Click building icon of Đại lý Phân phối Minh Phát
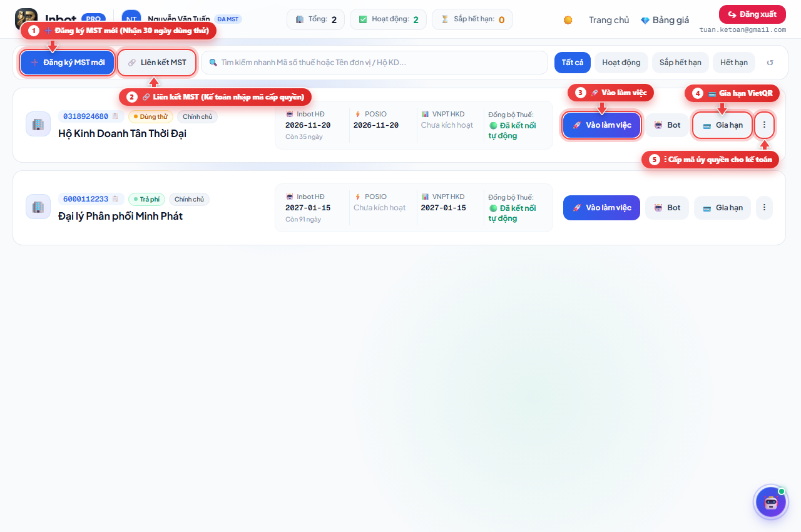The width and height of the screenshot is (801, 532). point(38,207)
